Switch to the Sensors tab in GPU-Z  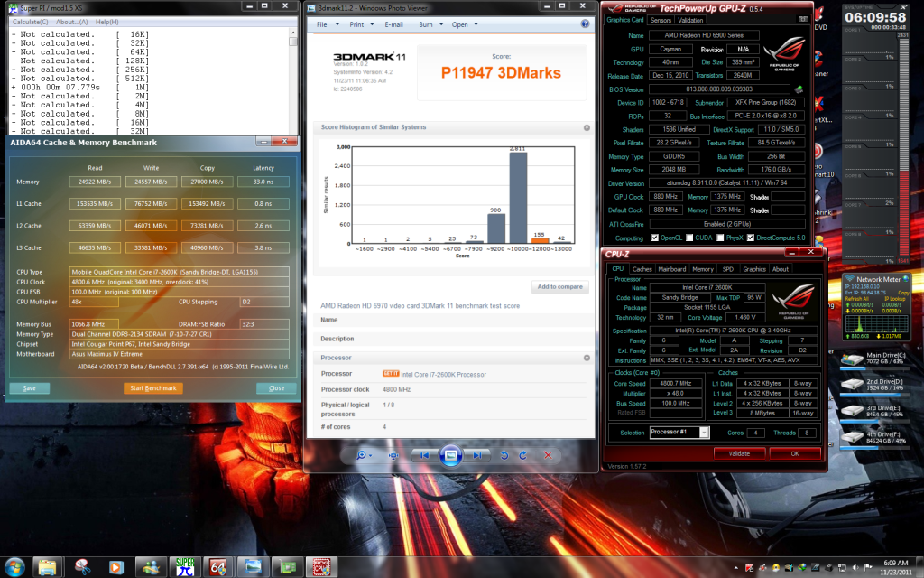tap(661, 20)
